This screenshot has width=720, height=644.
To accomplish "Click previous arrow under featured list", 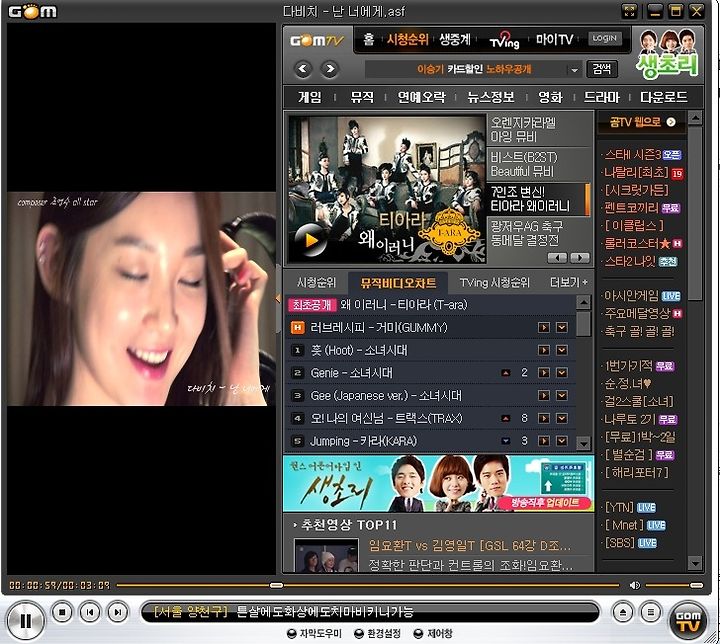I will [557, 258].
